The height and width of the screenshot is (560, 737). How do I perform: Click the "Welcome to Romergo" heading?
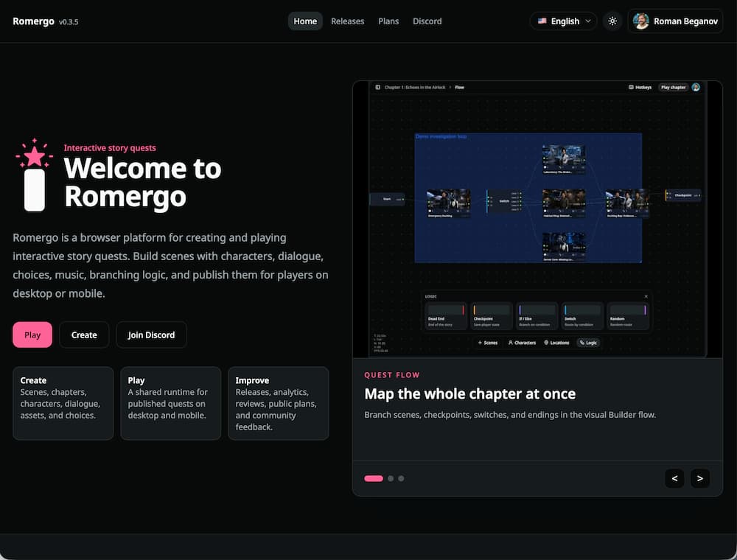coord(142,182)
